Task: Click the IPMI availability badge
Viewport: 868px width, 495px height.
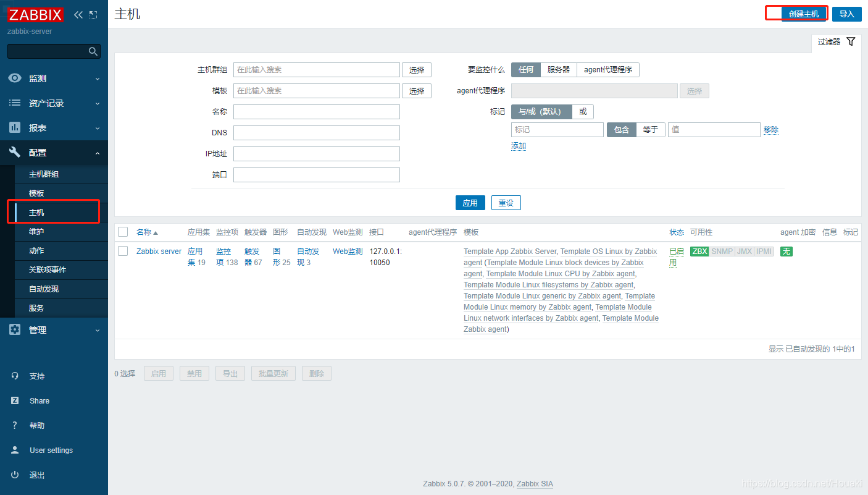Action: click(764, 252)
